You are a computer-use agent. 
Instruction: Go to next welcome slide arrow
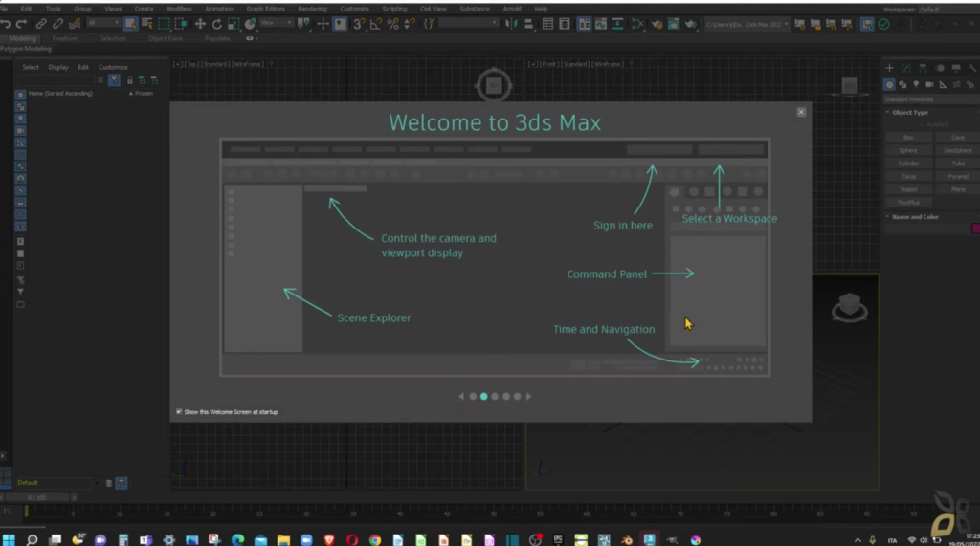click(528, 396)
